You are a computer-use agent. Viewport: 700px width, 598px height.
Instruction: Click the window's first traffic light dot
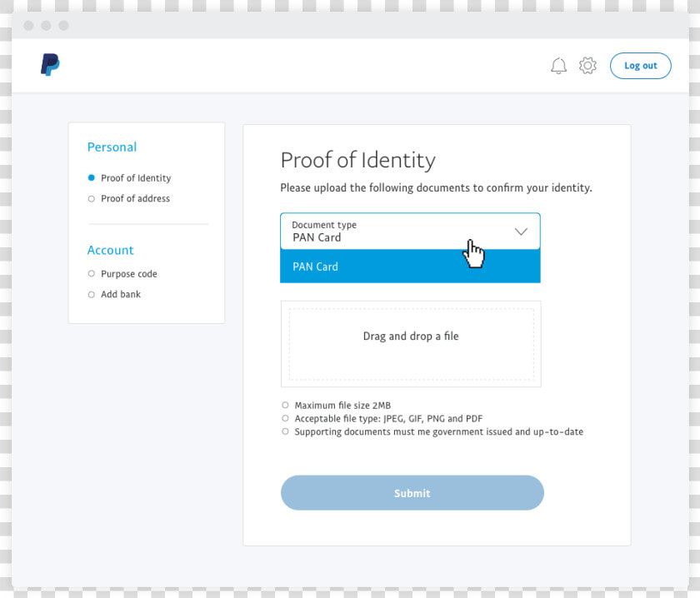(x=28, y=26)
